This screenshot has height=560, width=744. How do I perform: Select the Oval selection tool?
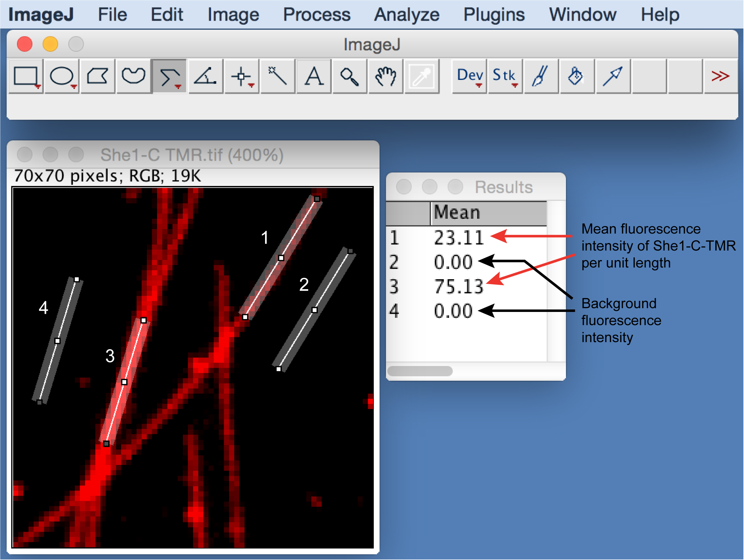62,76
